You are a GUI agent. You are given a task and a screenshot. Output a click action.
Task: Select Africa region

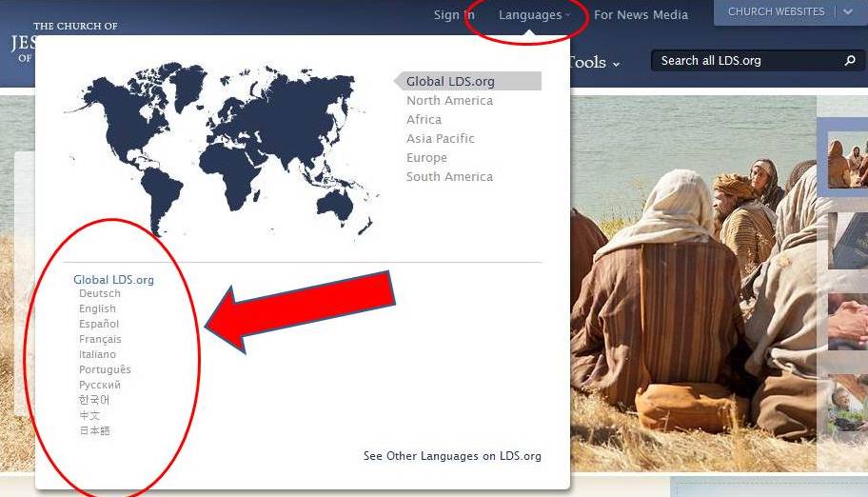tap(424, 120)
